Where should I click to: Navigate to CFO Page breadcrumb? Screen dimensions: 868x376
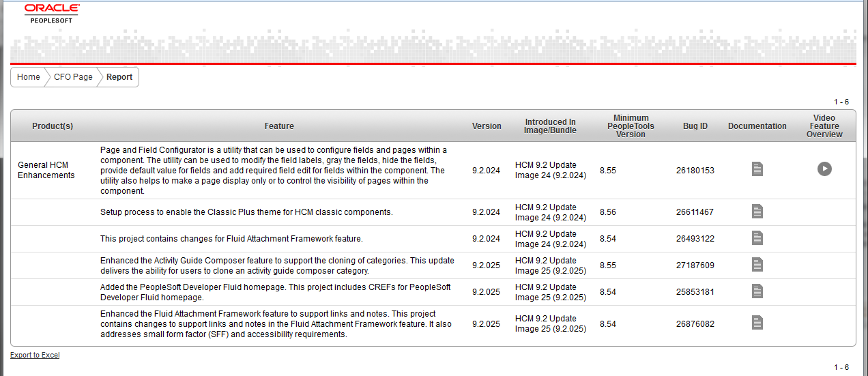[73, 77]
